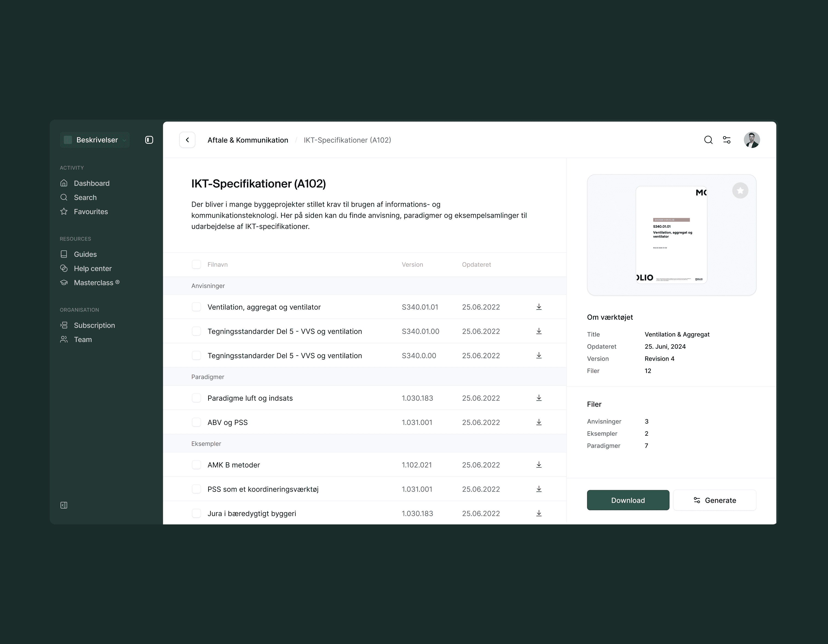Open the filter sliders icon in header
The width and height of the screenshot is (828, 644).
727,140
